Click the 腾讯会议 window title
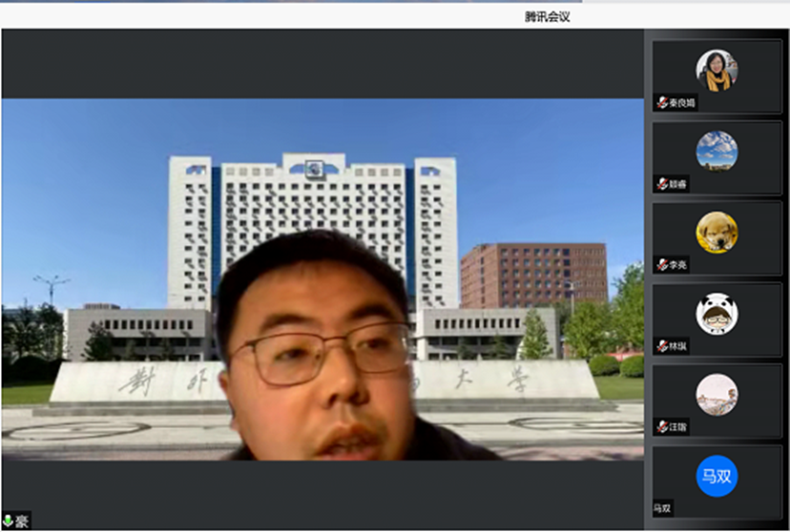Viewport: 790px width, 532px height. pyautogui.click(x=547, y=16)
